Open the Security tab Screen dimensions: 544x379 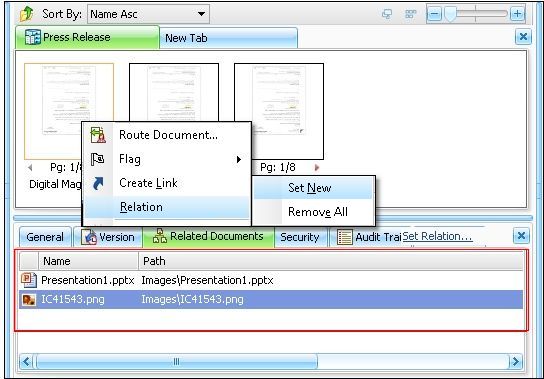[x=300, y=237]
